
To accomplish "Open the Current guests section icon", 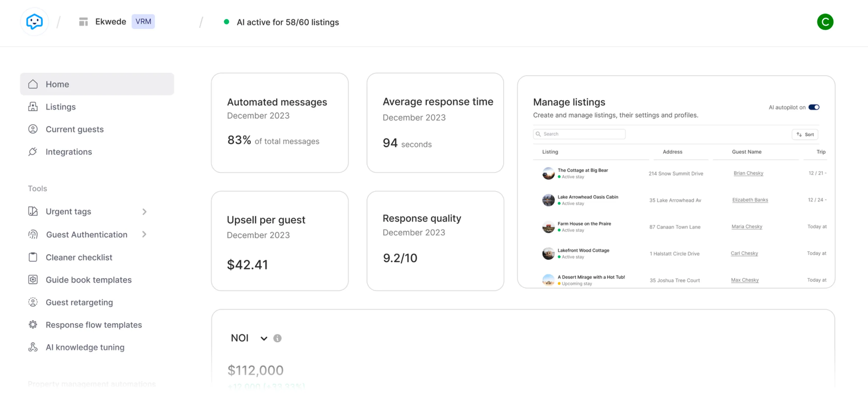I will (33, 129).
